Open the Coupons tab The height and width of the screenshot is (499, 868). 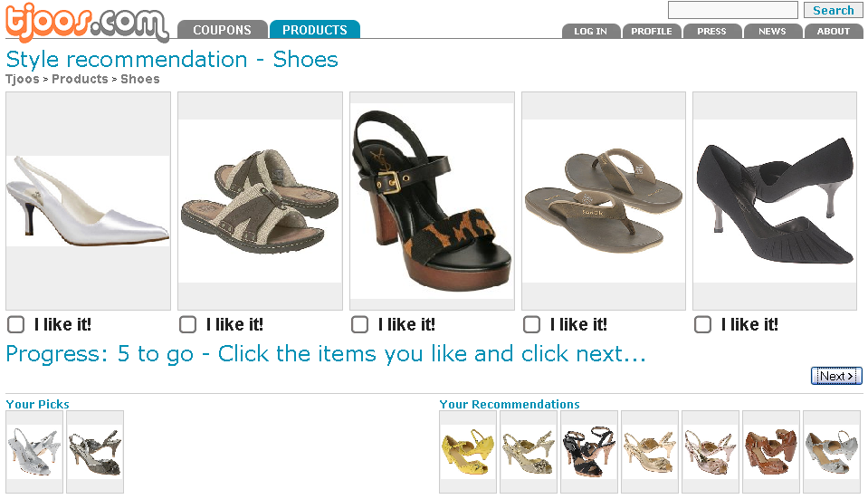click(222, 30)
